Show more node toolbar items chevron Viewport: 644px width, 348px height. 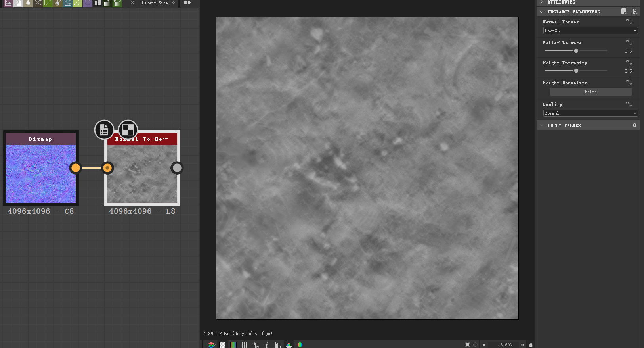tap(133, 2)
